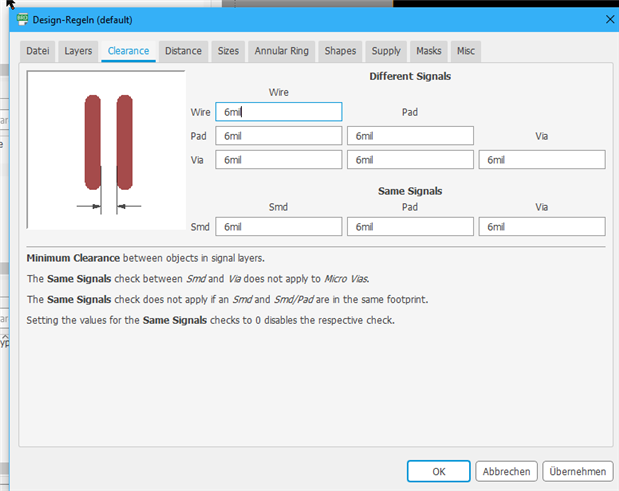Click the Via-to-Via clearance field
The width and height of the screenshot is (619, 491).
[x=542, y=160]
